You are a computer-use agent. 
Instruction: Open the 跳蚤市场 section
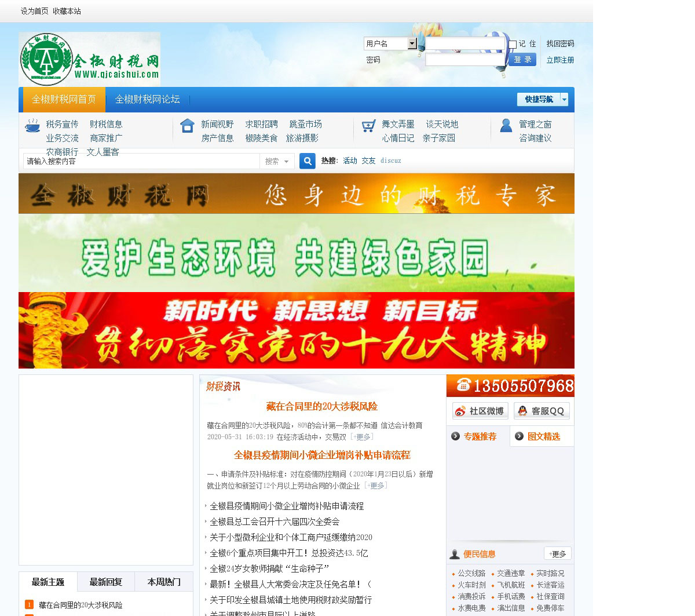(x=305, y=124)
